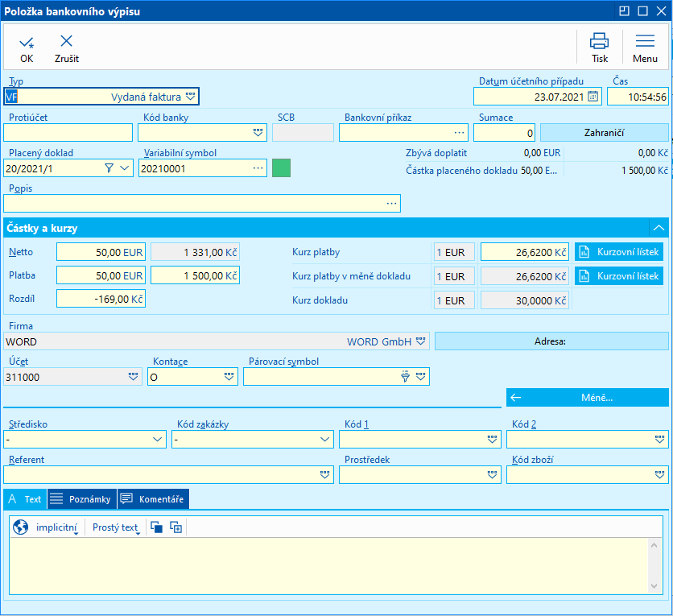Click the Méně... button
The height and width of the screenshot is (616, 673).
pos(587,398)
